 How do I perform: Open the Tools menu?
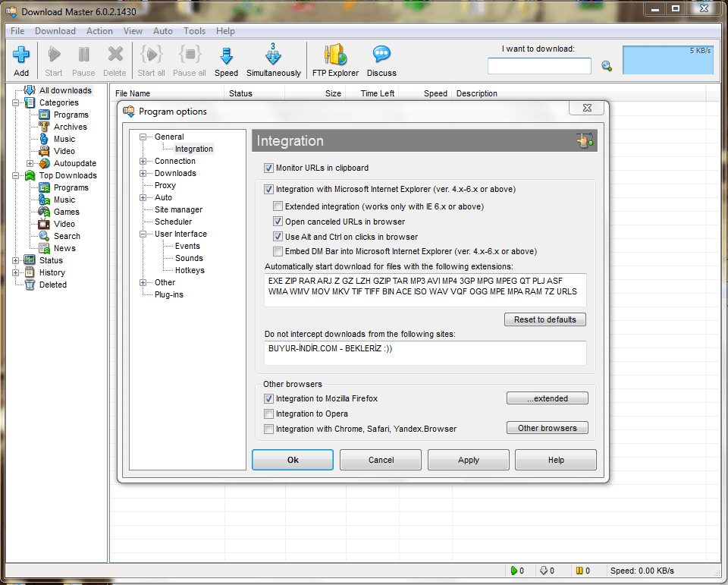[x=194, y=30]
